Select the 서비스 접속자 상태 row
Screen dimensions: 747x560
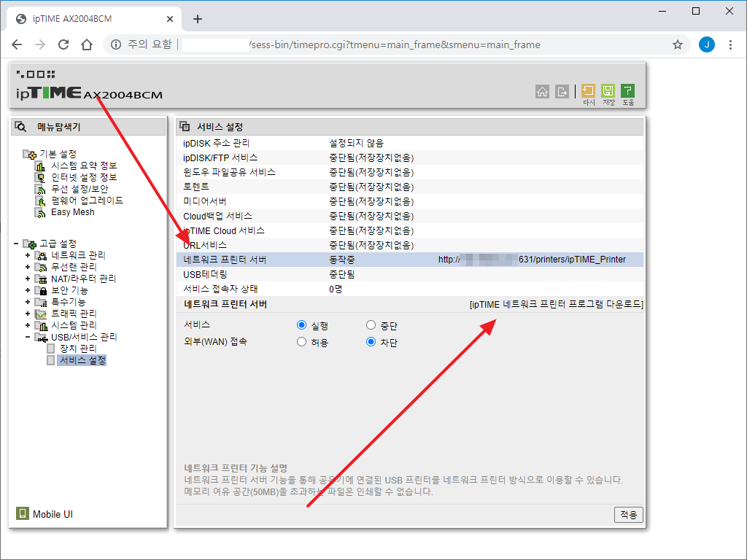410,289
